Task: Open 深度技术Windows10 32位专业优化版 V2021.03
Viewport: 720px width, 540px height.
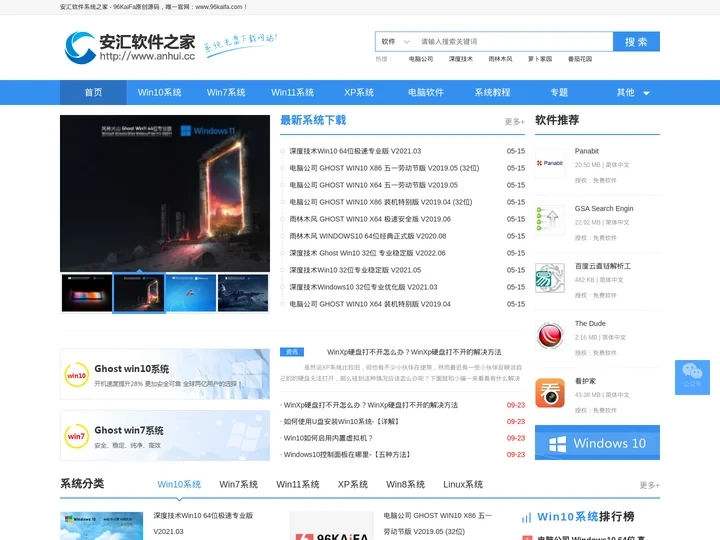Action: pos(363,287)
